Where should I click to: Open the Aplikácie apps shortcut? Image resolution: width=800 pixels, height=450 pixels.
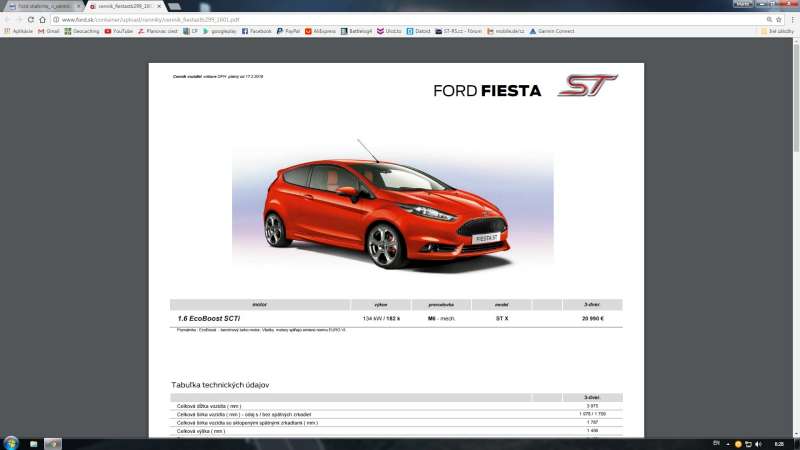coord(18,31)
